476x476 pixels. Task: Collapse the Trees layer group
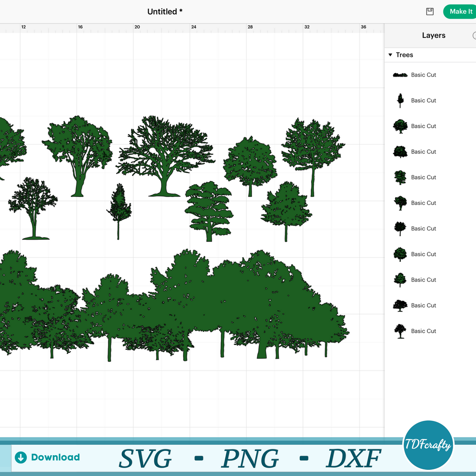(390, 55)
